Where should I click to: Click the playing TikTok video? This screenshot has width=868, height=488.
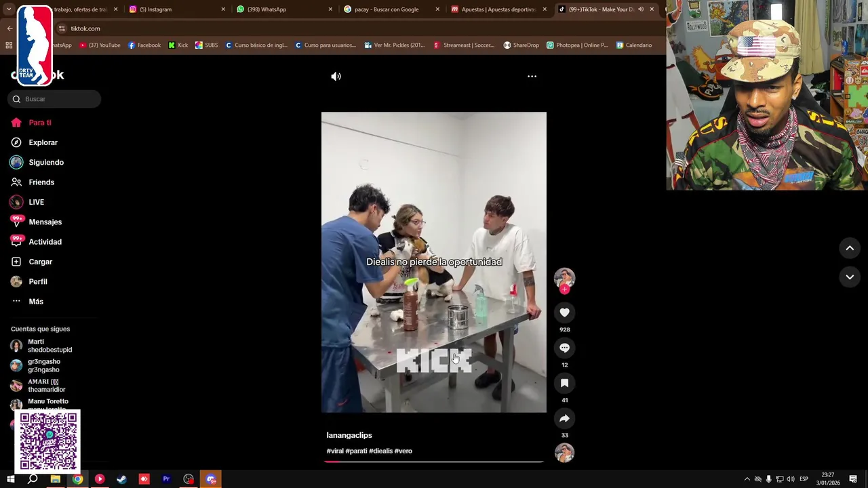click(x=434, y=262)
